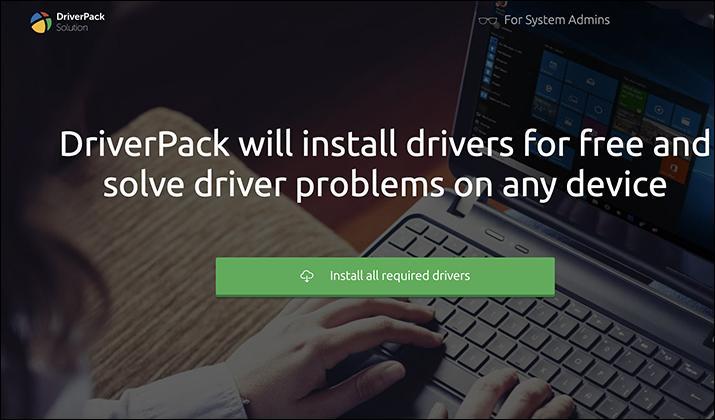Screen dimensions: 715x420
Task: Open the DriverPack Solution home link text
Action: pos(80,22)
